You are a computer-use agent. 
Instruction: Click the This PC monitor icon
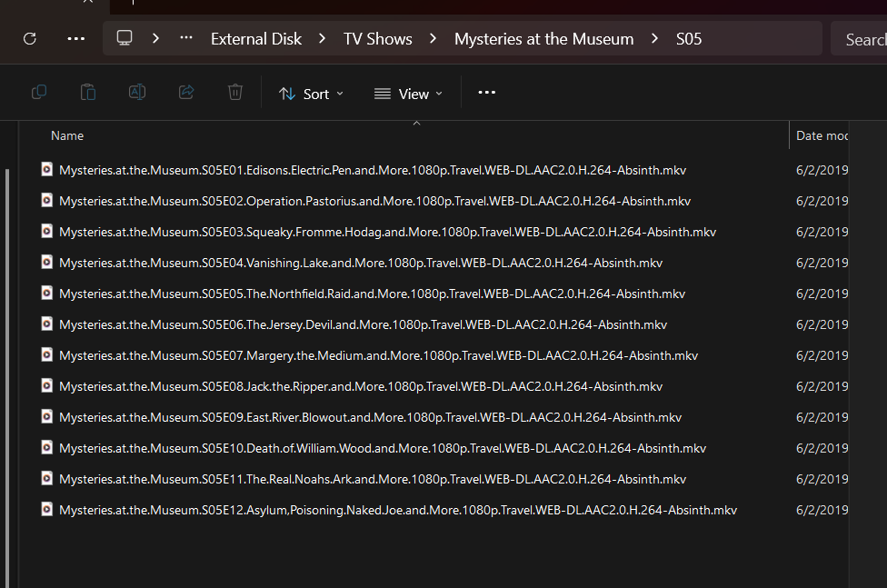click(125, 38)
